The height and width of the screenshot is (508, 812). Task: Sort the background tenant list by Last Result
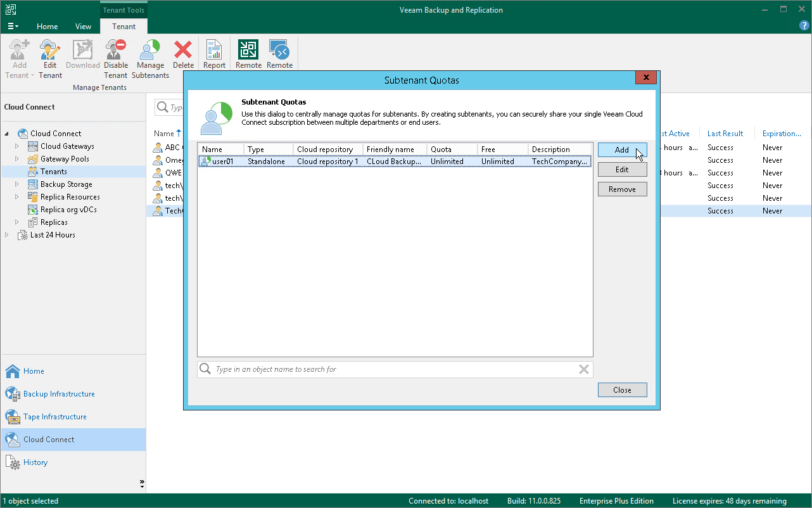[x=725, y=134]
